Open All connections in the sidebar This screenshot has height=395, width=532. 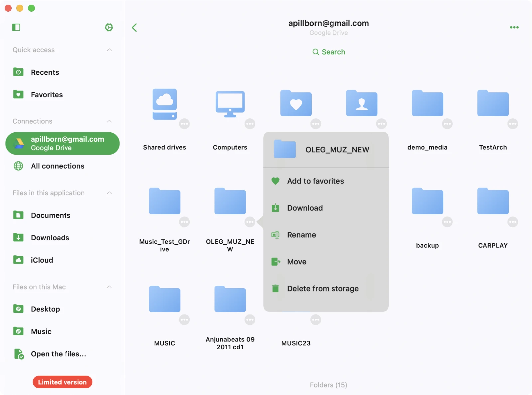click(x=58, y=166)
